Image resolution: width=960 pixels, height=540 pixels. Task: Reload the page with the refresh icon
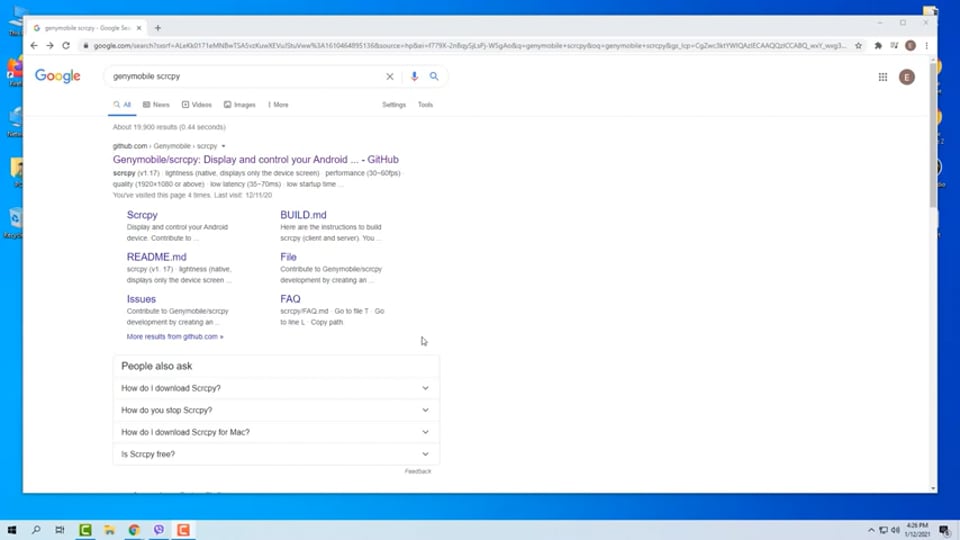click(x=66, y=45)
